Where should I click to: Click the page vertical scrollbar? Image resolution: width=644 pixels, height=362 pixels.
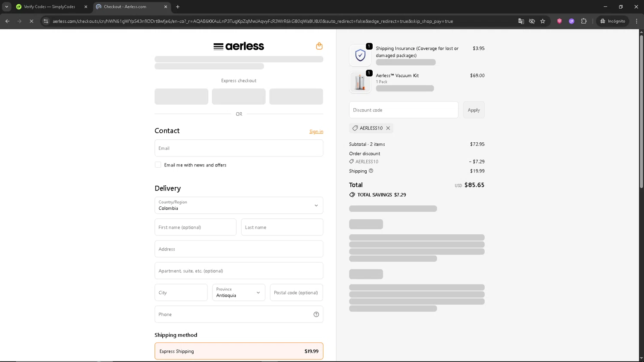point(641,112)
